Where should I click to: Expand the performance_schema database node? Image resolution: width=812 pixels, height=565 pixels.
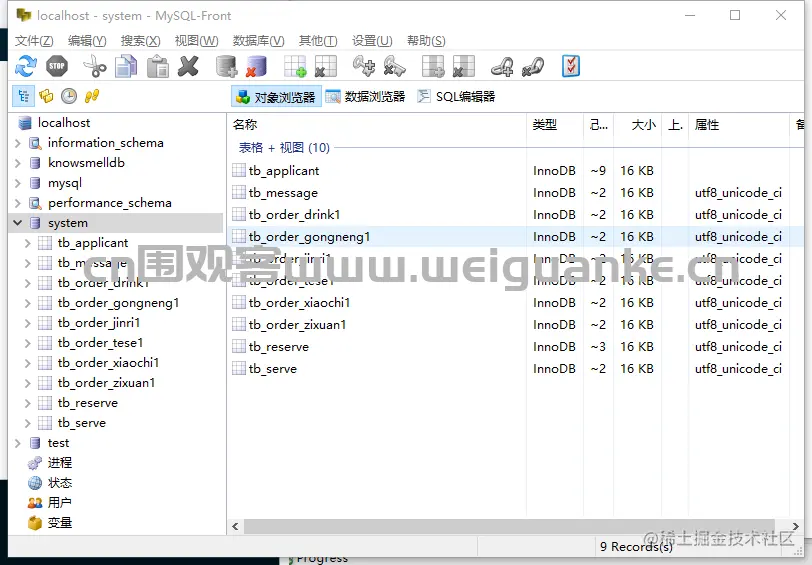(18, 203)
